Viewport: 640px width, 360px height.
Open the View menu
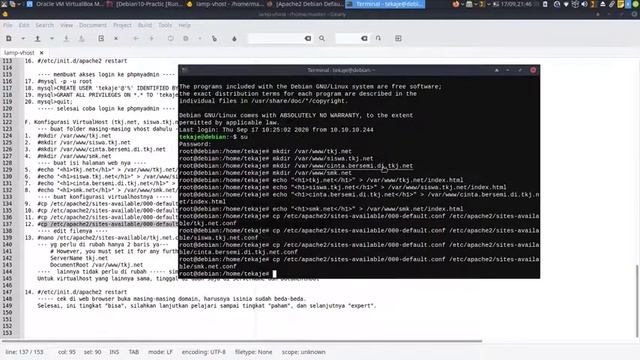[66, 25]
